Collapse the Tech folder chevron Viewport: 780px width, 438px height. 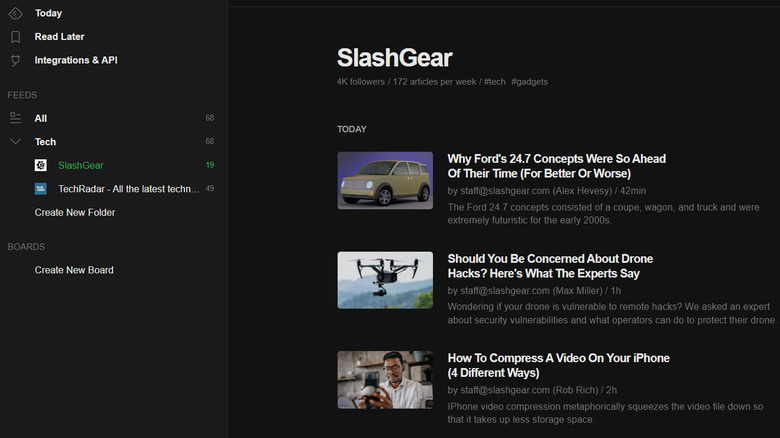[x=15, y=142]
